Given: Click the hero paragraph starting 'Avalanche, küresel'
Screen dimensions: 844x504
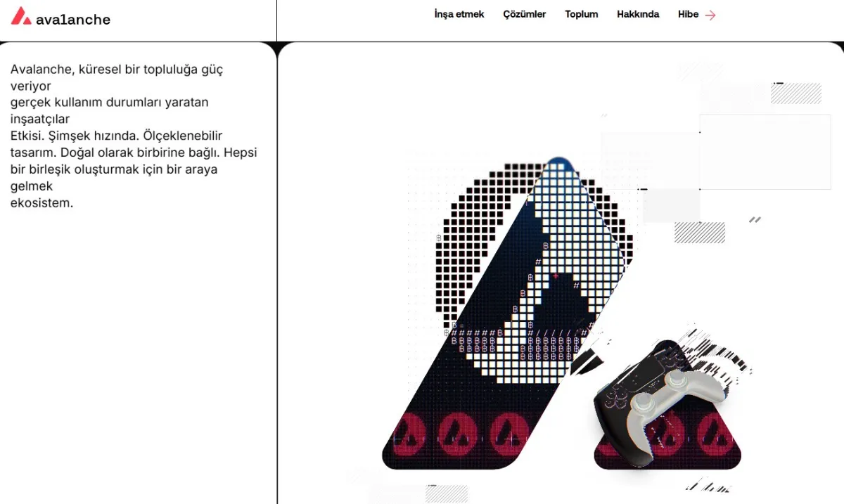Looking at the screenshot, I should pos(134,136).
